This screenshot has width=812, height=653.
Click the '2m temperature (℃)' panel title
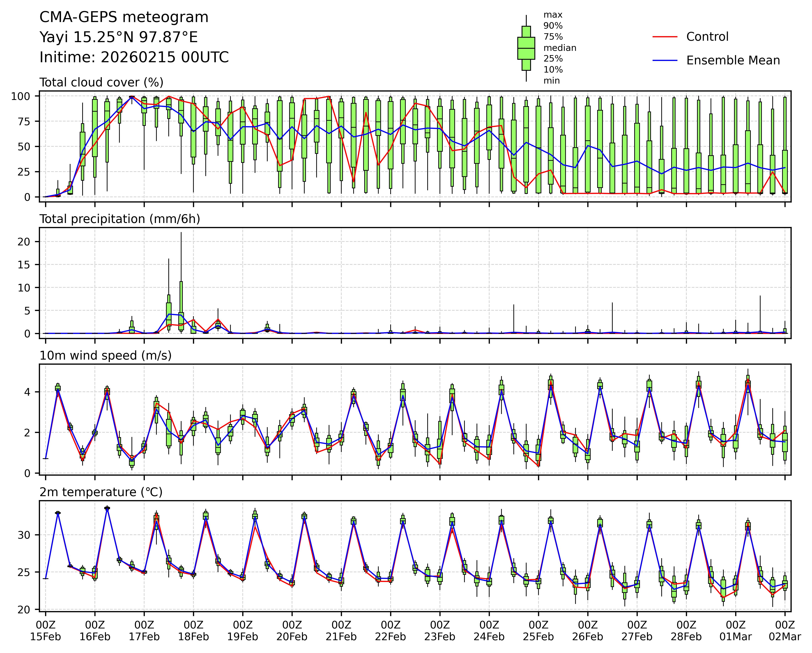click(101, 492)
